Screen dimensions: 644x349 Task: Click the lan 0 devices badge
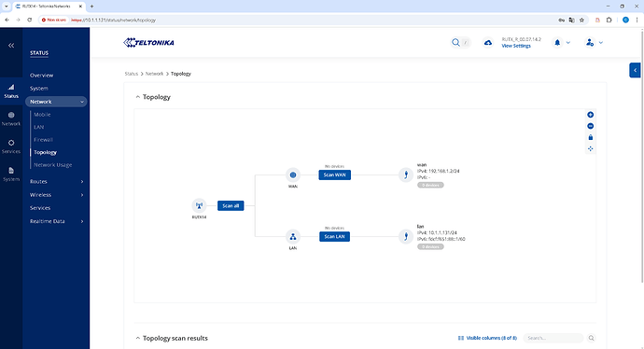pos(430,246)
